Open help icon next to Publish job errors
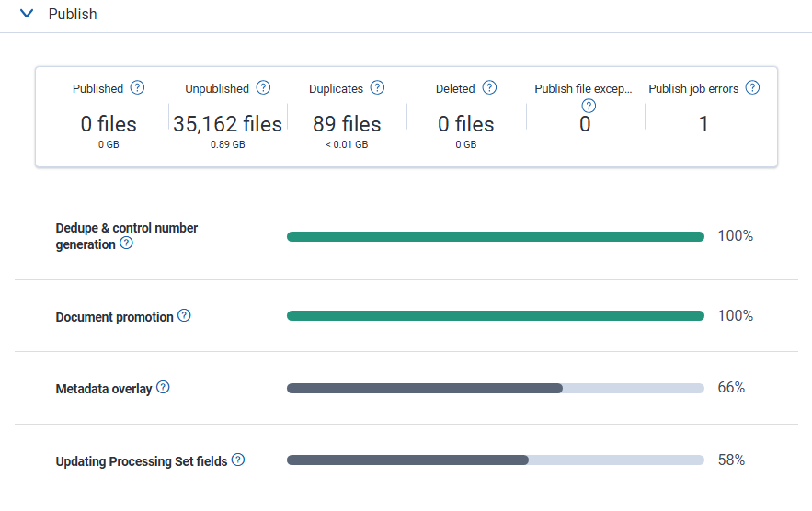 pos(752,87)
